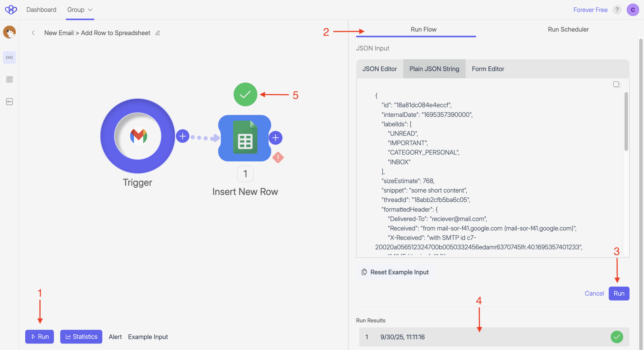Add a step after the Google Sheets node
Image resolution: width=644 pixels, height=350 pixels.
pyautogui.click(x=275, y=138)
